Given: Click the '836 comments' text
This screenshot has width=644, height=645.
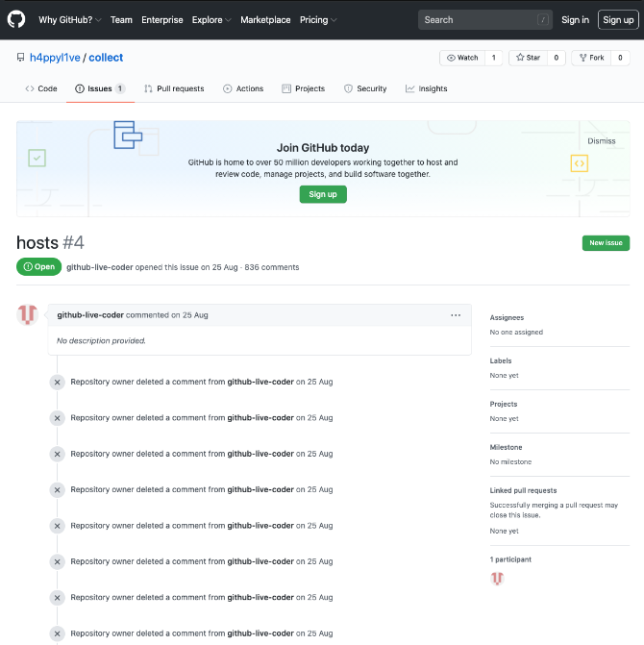Looking at the screenshot, I should pos(272,267).
